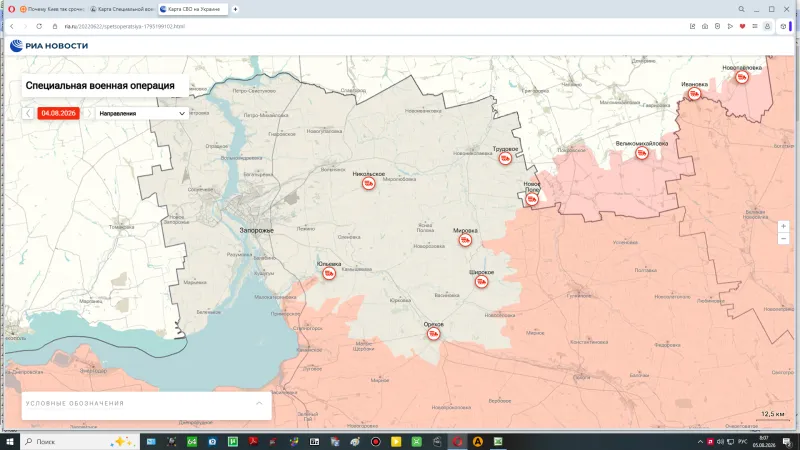
Task: Click the Opera menu logo icon
Action: (11, 9)
